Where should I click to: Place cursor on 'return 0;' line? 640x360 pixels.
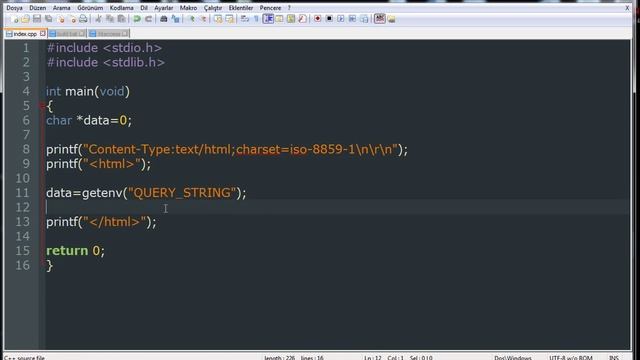click(x=75, y=251)
